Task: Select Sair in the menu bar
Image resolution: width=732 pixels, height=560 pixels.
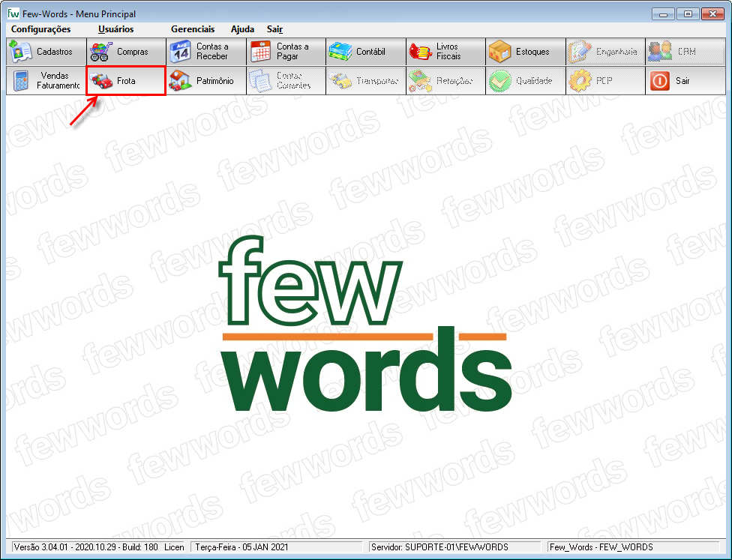Action: pyautogui.click(x=275, y=29)
